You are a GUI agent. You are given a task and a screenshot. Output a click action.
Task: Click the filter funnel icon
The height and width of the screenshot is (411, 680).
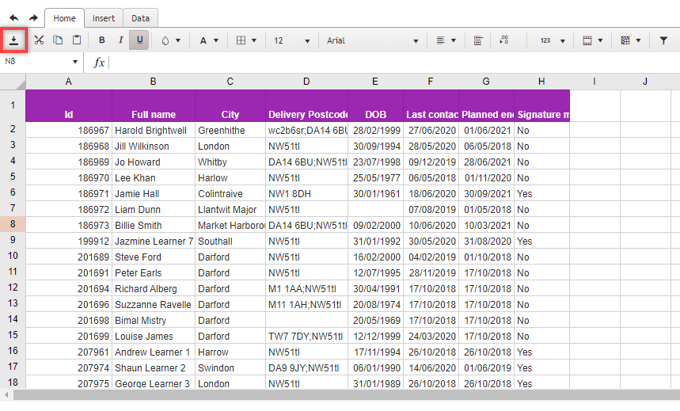click(663, 40)
